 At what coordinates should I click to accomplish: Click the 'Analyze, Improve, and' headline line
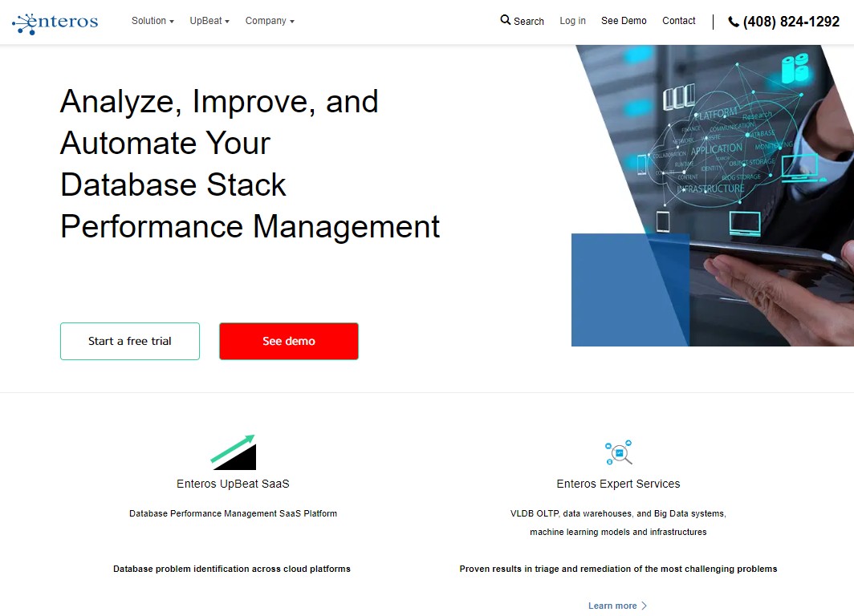[219, 101]
